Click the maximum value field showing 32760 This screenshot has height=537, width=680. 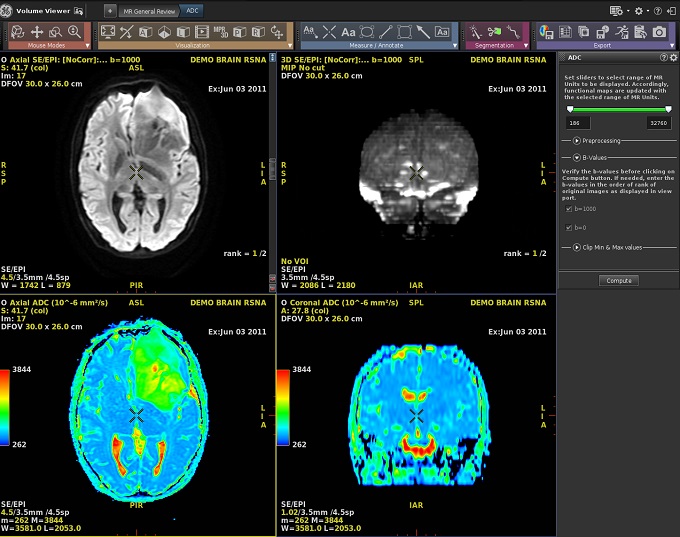659,122
